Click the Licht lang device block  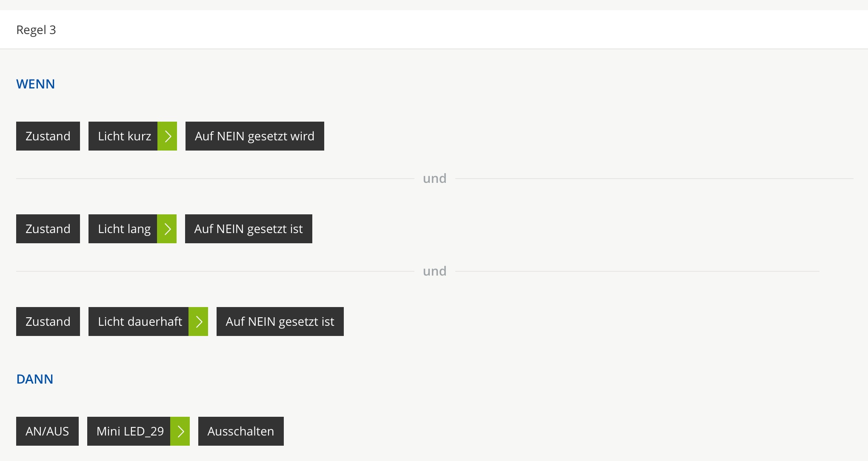click(123, 229)
